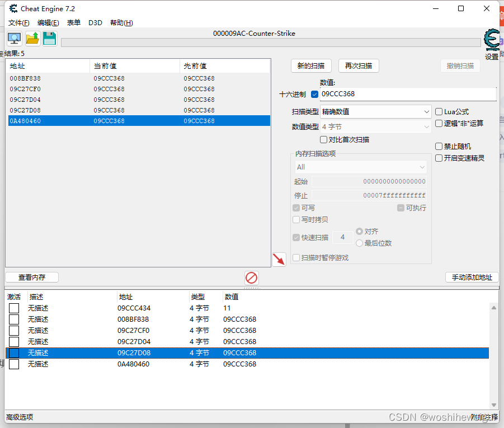
Task: Click the 描述 column header in table
Action: click(72, 297)
